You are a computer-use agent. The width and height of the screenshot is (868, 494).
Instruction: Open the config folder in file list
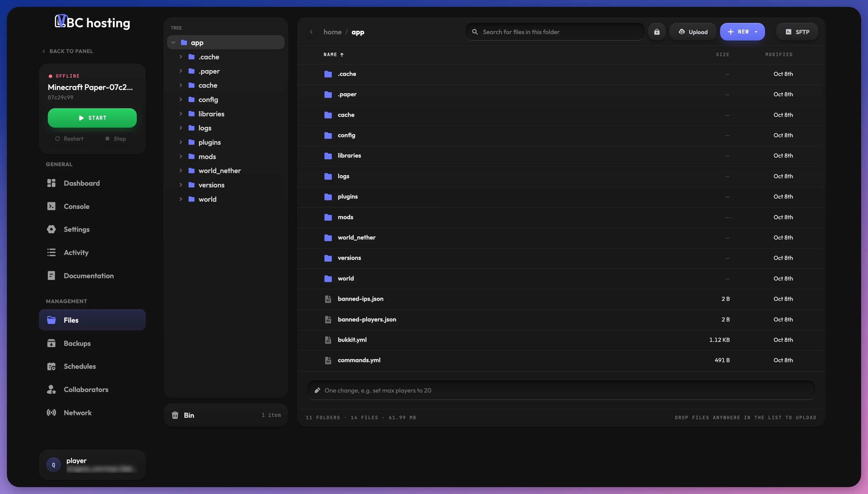pyautogui.click(x=560, y=135)
